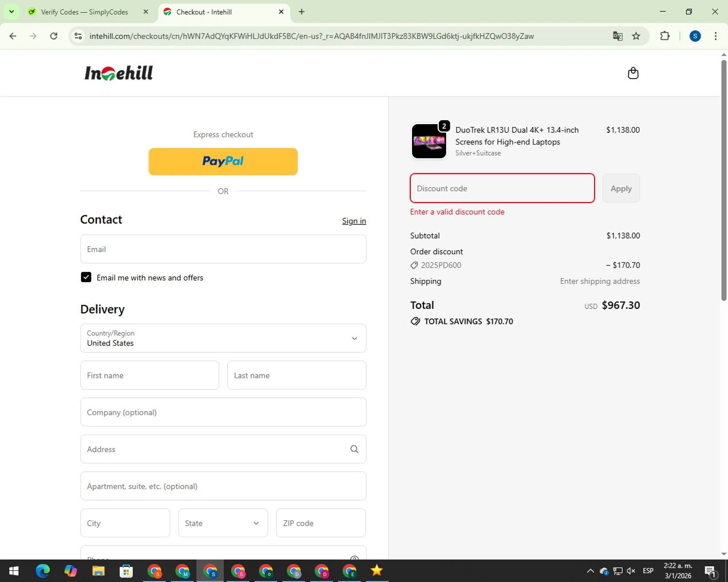Click the browser address bar URL
The image size is (728, 582).
pos(312,36)
